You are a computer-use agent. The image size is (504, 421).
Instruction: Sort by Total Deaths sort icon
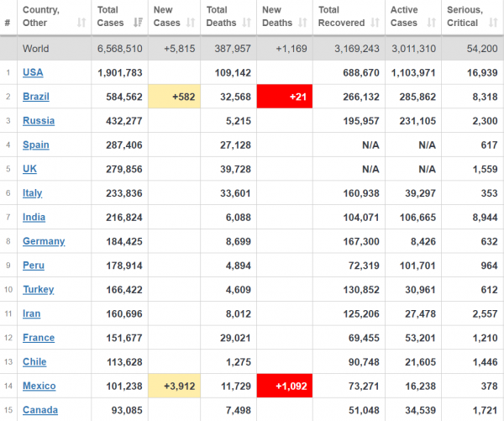246,23
